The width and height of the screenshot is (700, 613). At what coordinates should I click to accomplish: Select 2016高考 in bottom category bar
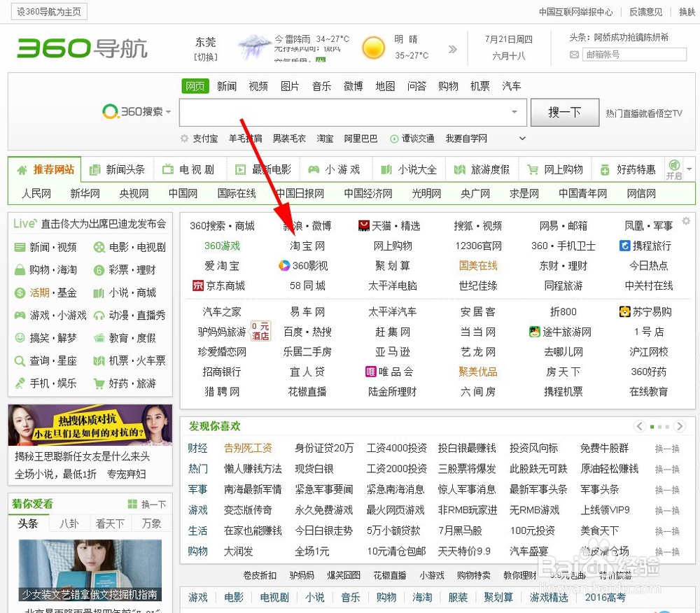[605, 597]
